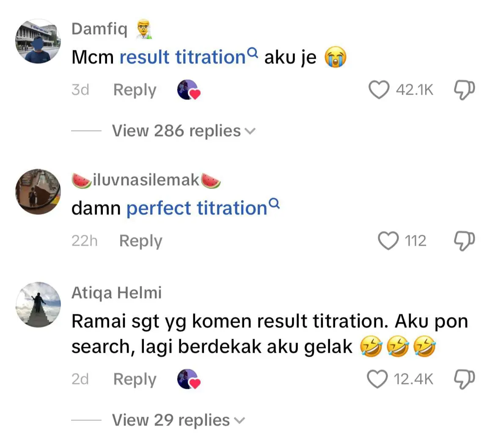The height and width of the screenshot is (448, 495).
Task: Dislike iluvnasilemak's perfect titration comment
Action: tap(464, 241)
